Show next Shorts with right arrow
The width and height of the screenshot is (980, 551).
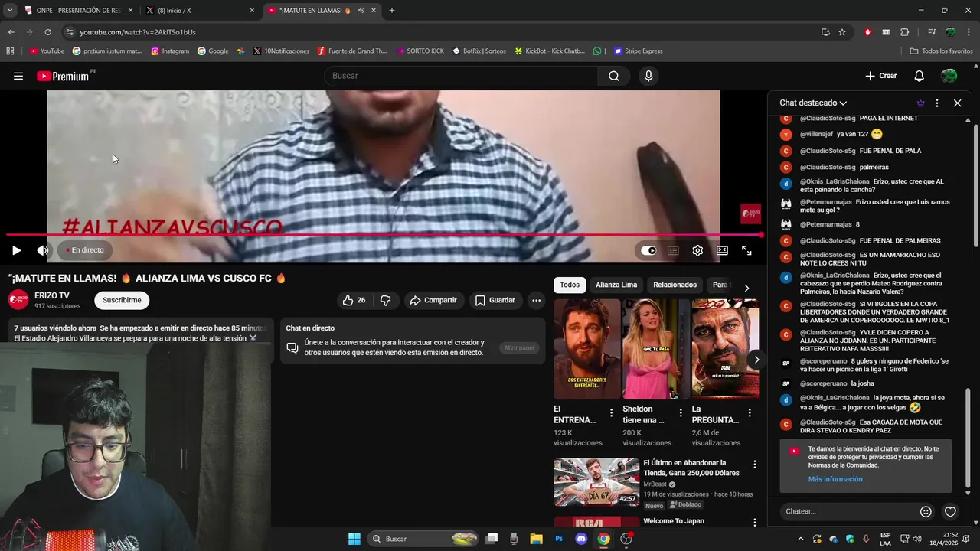pyautogui.click(x=756, y=360)
